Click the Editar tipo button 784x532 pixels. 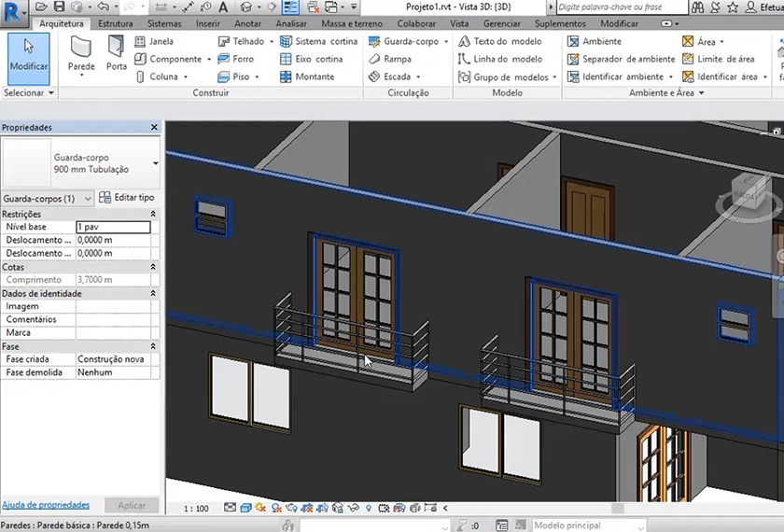coord(127,198)
